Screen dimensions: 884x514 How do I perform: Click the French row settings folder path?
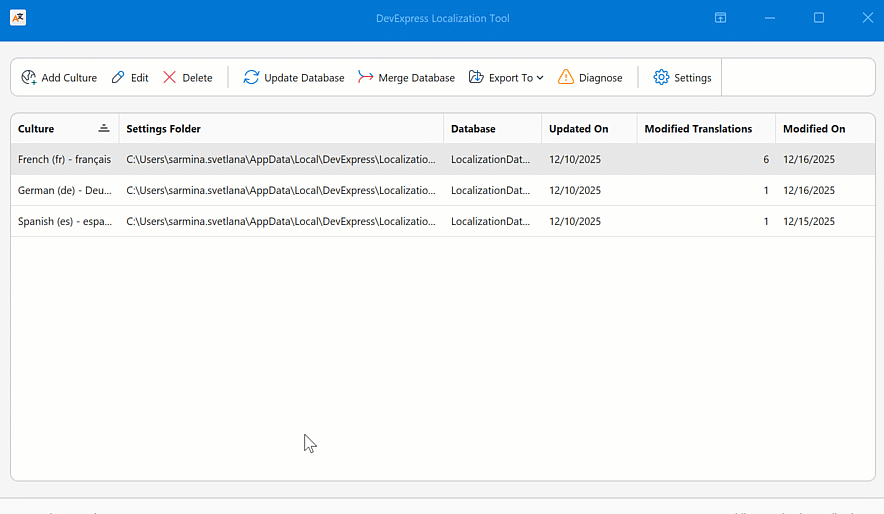click(281, 159)
